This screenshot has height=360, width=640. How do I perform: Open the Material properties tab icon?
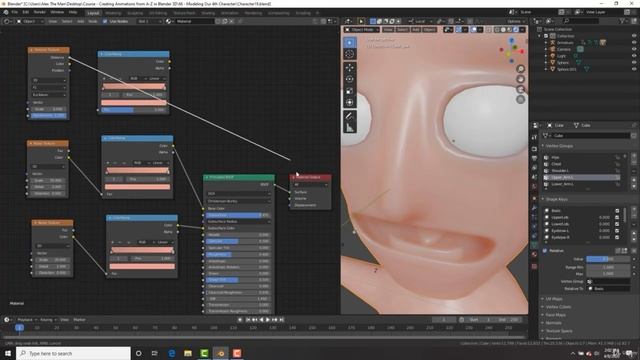pos(534,254)
